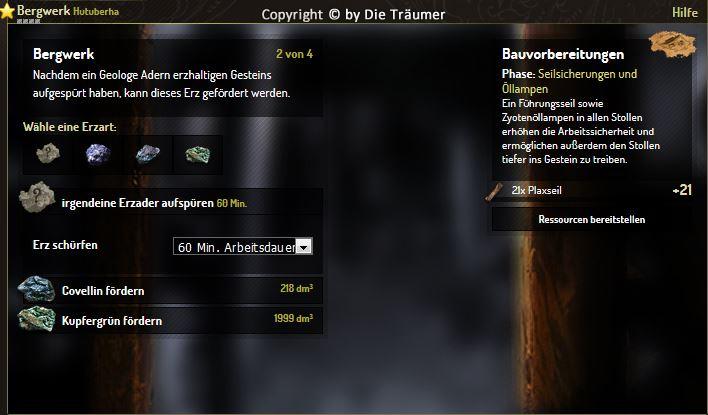Click the Hutuberha location link
Screen dimensions: 708x415
(x=96, y=11)
